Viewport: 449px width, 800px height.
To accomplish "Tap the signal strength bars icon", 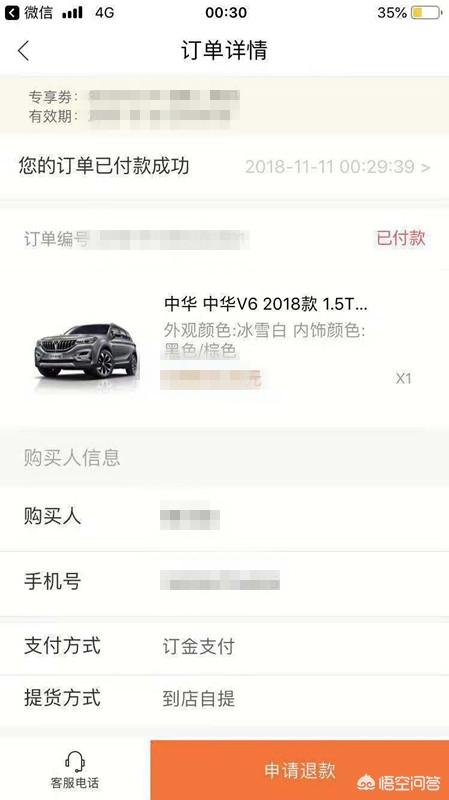I will (x=72, y=13).
